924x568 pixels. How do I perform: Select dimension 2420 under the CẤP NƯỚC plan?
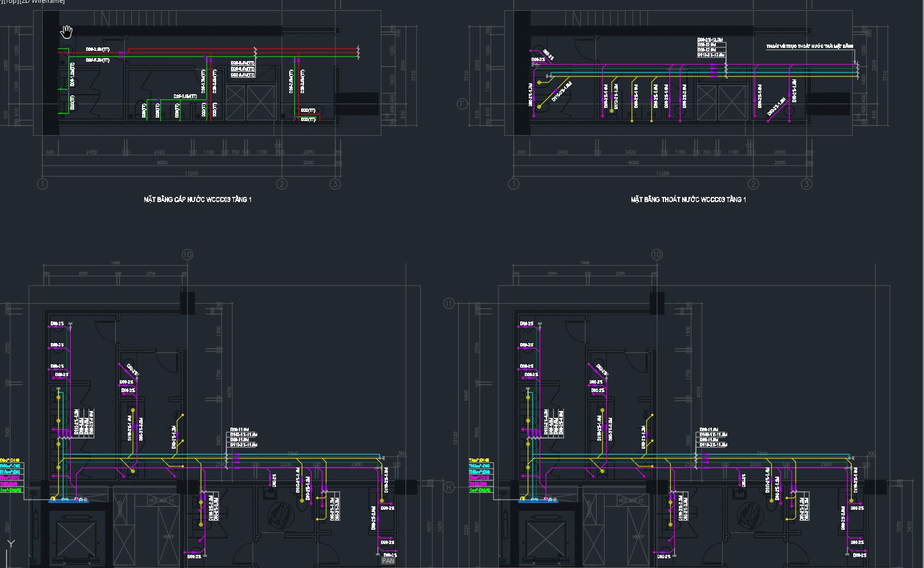pyautogui.click(x=159, y=152)
